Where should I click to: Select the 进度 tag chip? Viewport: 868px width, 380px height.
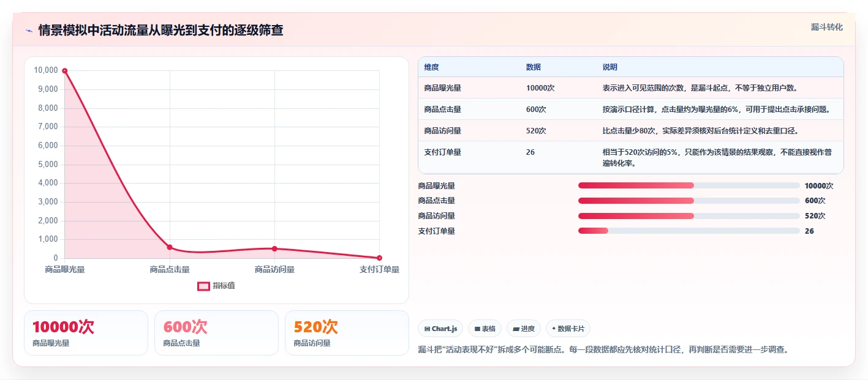[524, 329]
